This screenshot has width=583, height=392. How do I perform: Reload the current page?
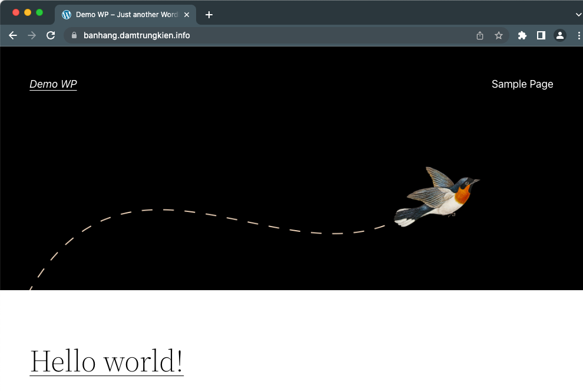pos(51,35)
